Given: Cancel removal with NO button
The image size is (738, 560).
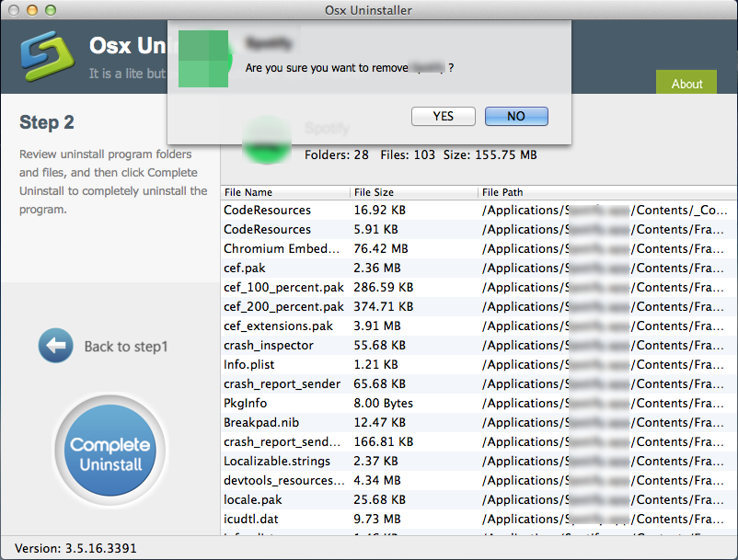Looking at the screenshot, I should point(515,117).
